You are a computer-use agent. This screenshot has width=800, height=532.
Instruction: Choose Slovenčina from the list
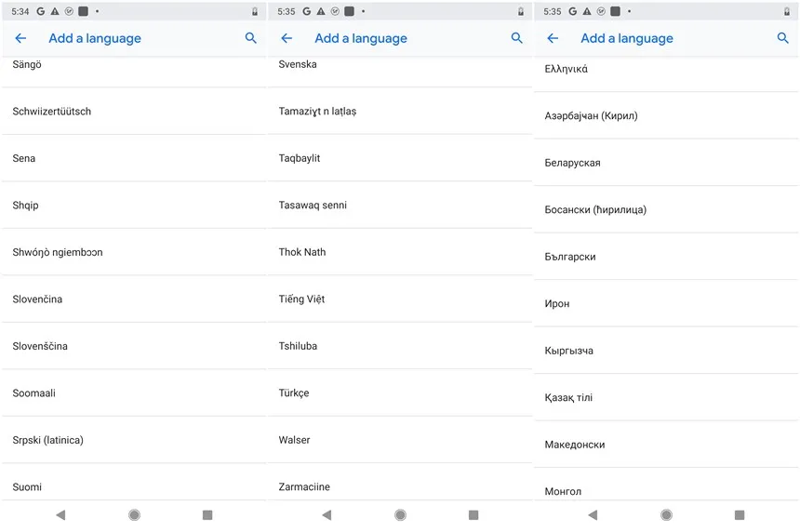point(134,299)
